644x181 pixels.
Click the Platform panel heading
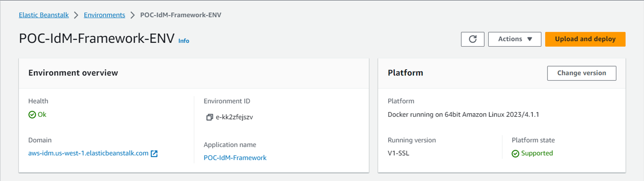[405, 72]
